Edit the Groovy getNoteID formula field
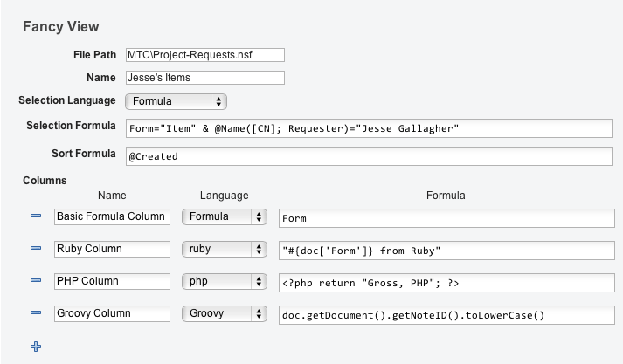The height and width of the screenshot is (364, 623). point(446,314)
